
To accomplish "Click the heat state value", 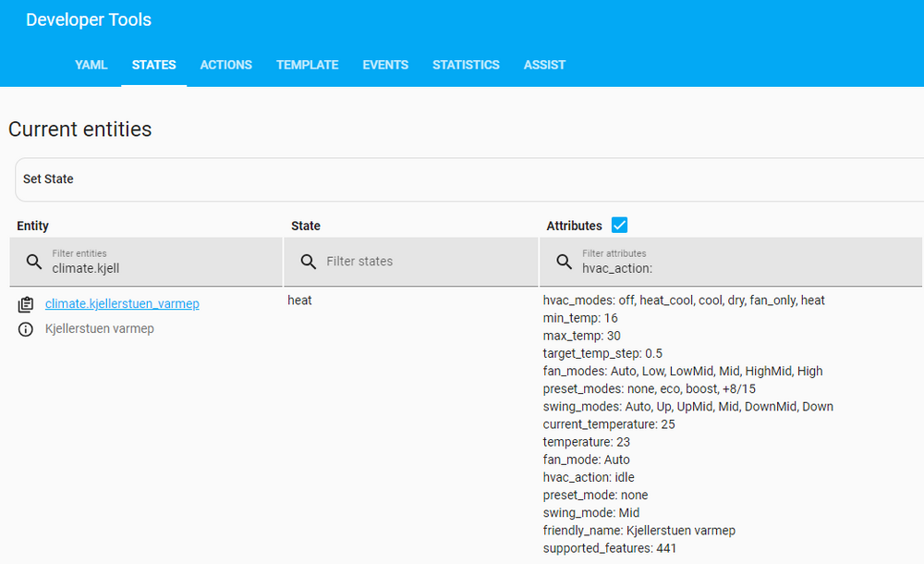I will click(x=299, y=300).
